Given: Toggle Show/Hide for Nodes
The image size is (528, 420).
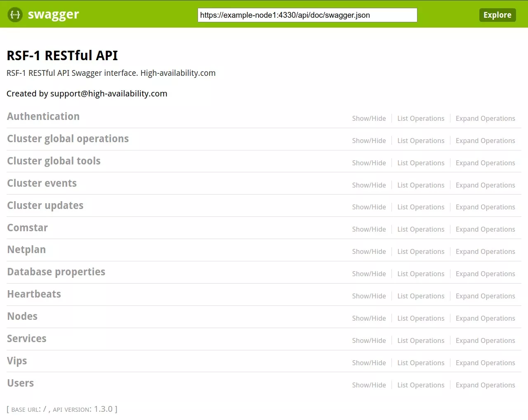Looking at the screenshot, I should pyautogui.click(x=368, y=318).
